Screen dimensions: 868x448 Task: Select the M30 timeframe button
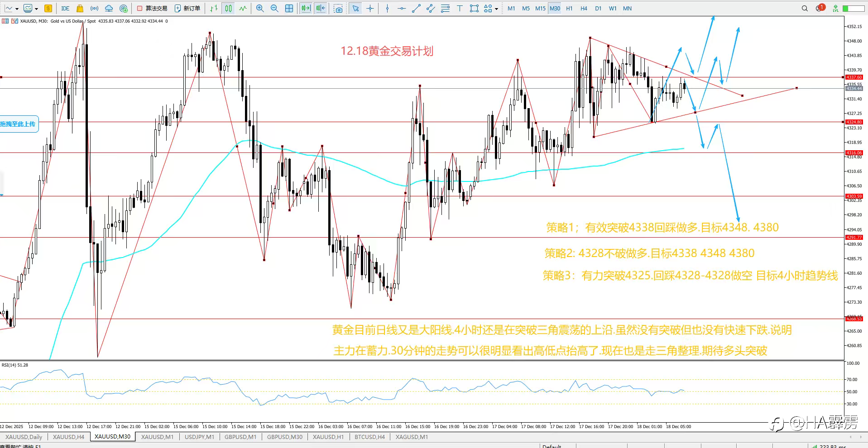click(x=555, y=8)
